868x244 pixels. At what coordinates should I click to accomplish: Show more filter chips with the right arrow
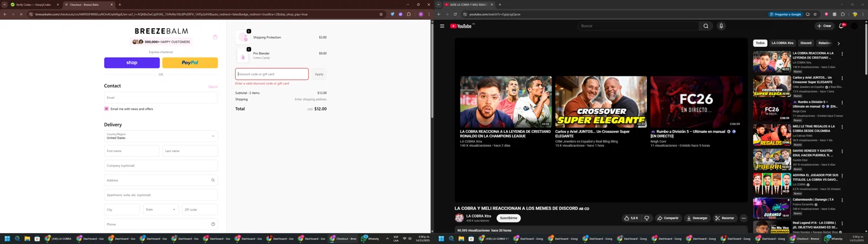pos(838,43)
